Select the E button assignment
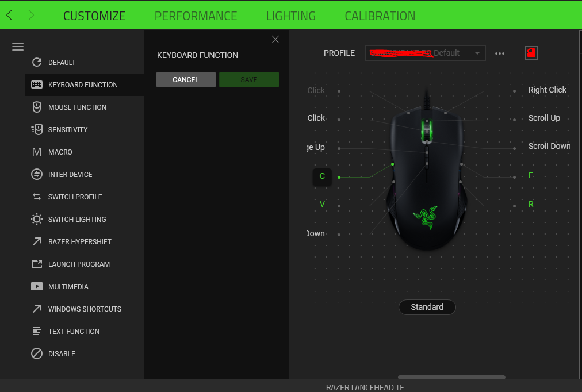This screenshot has height=392, width=582. coord(531,175)
